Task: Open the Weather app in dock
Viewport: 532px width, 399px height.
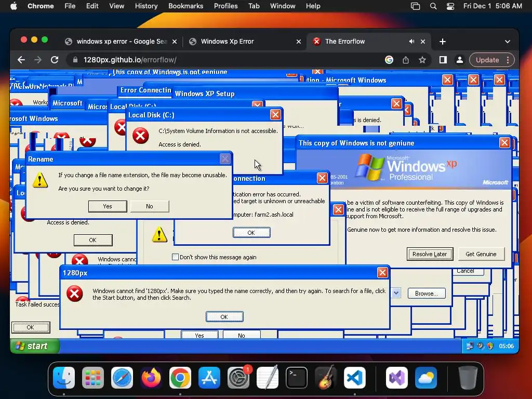Action: point(426,378)
